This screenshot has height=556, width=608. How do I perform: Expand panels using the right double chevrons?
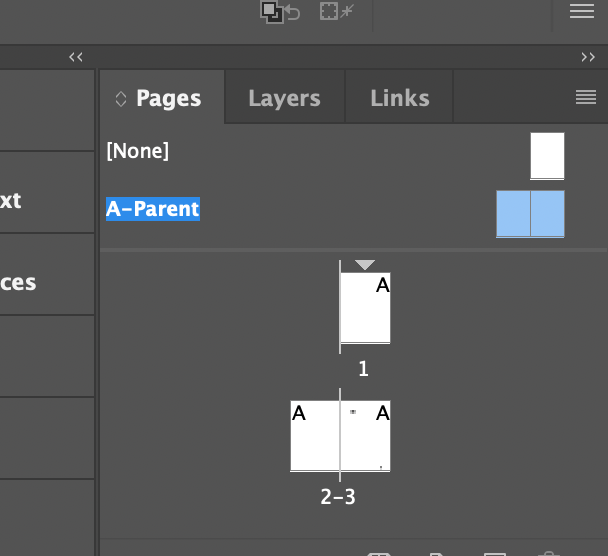point(588,57)
